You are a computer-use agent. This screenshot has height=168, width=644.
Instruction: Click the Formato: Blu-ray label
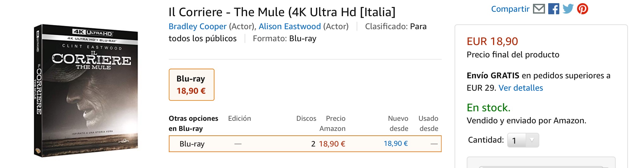pyautogui.click(x=284, y=39)
